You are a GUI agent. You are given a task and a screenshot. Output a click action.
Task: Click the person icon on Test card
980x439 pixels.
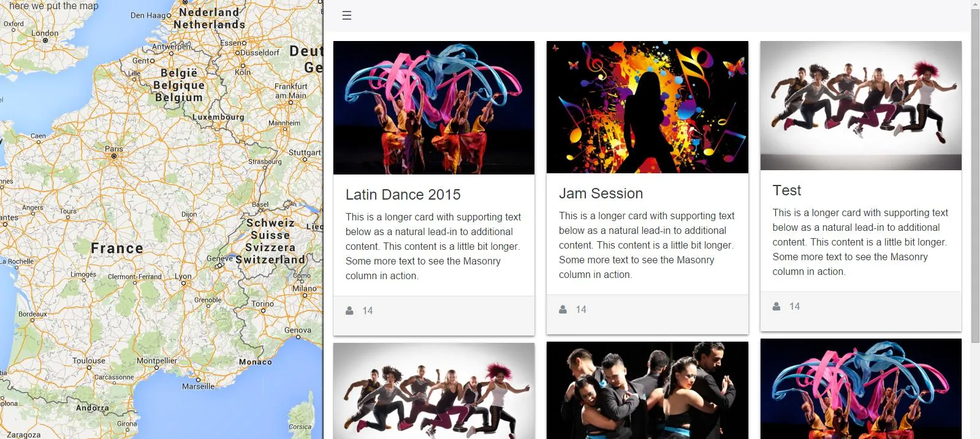[x=777, y=306]
